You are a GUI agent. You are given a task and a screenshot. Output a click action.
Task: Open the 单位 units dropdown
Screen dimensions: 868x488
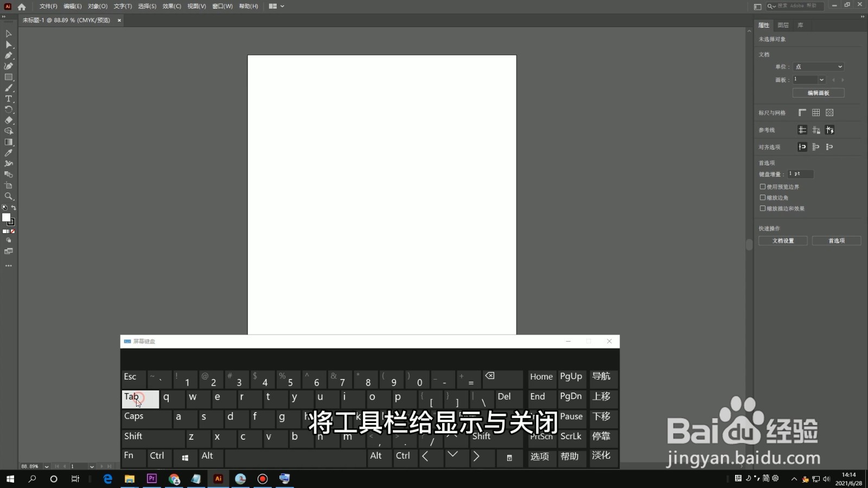pyautogui.click(x=818, y=67)
